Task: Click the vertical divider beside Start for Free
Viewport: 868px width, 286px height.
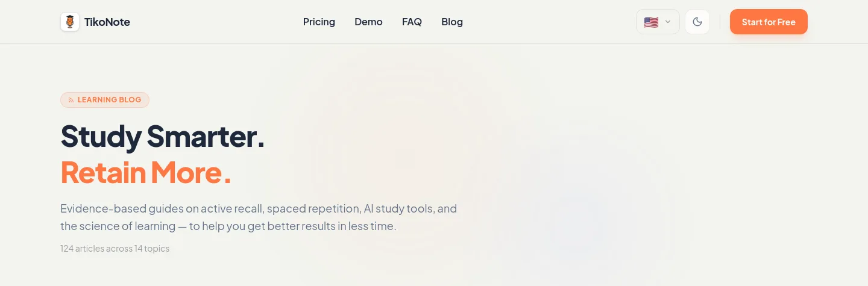Action: pyautogui.click(x=720, y=22)
